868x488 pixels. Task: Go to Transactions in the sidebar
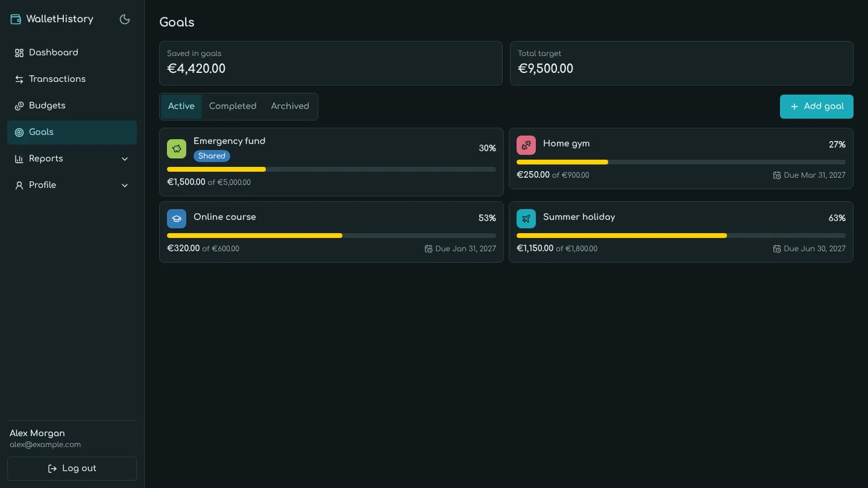point(72,80)
